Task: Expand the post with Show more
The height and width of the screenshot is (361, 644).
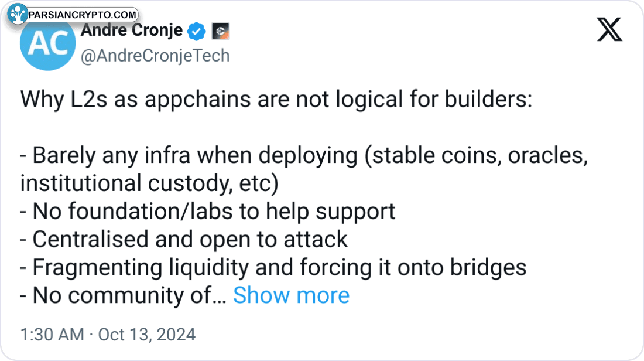Action: 291,296
